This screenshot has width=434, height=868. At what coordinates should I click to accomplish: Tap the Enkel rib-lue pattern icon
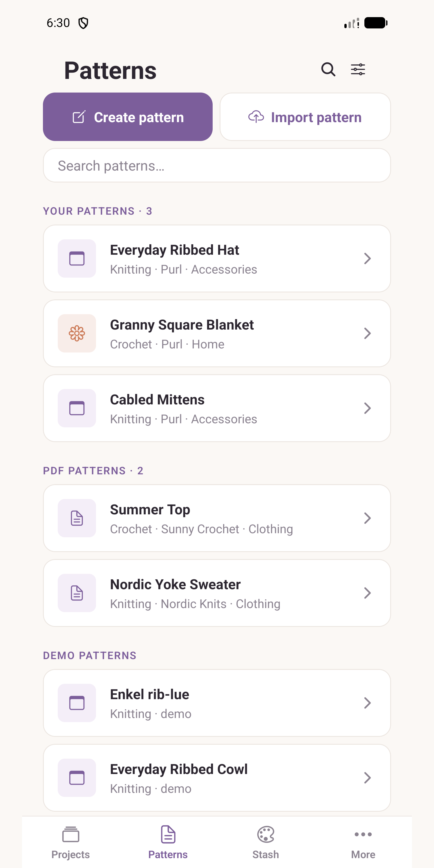(x=77, y=703)
